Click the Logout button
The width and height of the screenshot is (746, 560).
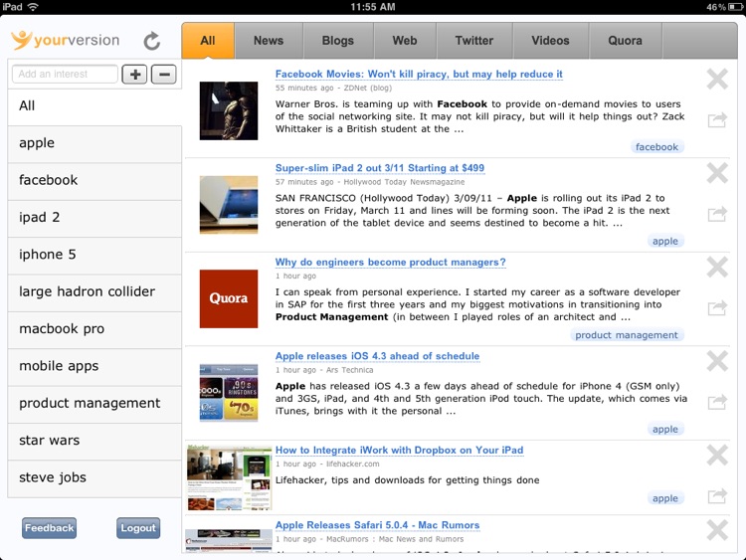coord(138,528)
